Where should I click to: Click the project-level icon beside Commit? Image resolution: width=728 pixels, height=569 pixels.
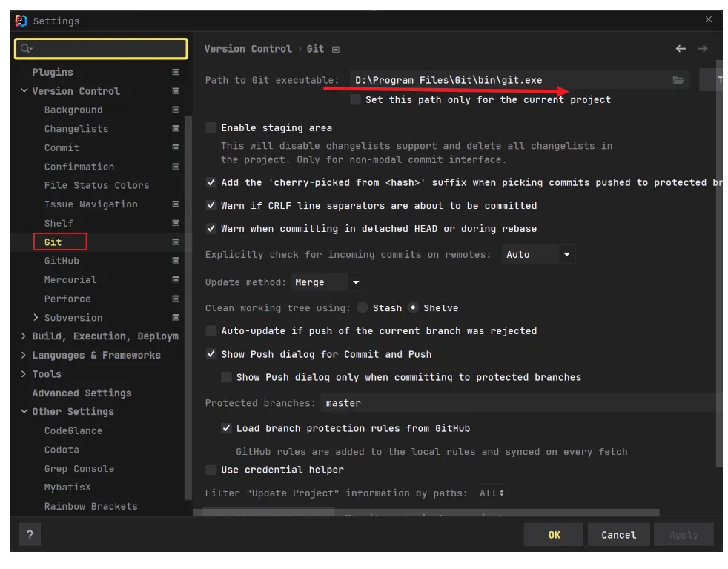176,147
